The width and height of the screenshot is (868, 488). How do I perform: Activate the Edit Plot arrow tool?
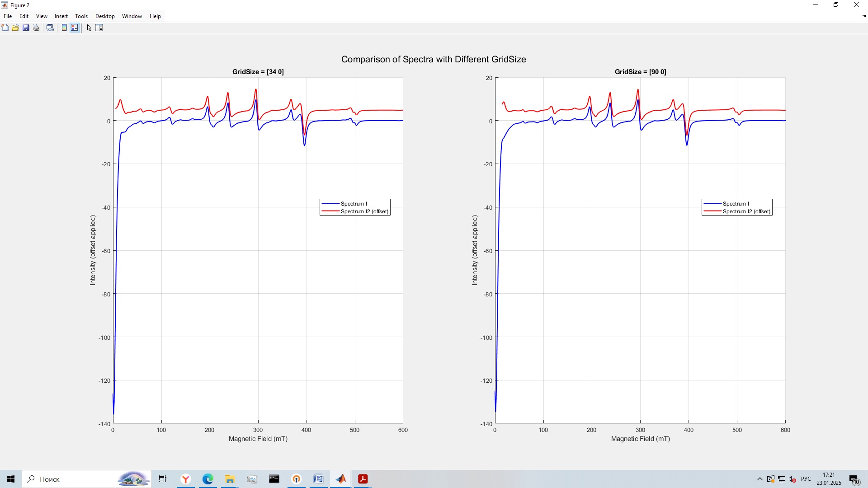[x=89, y=28]
